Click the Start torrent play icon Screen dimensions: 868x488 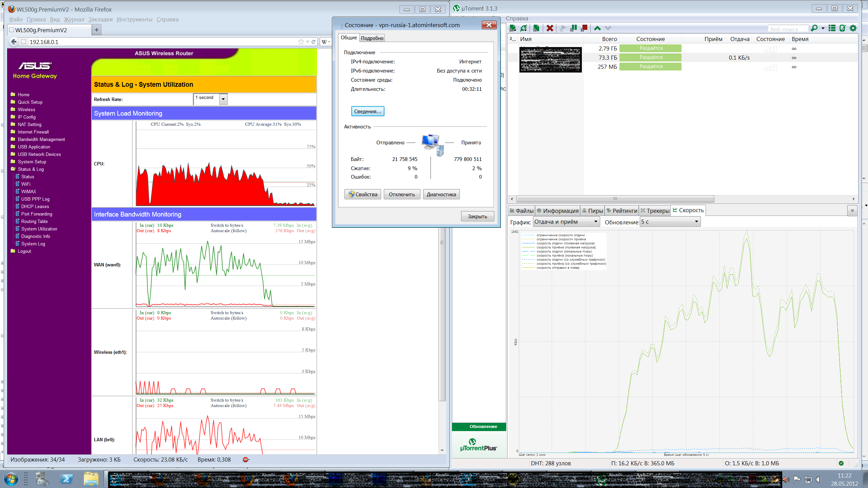[563, 28]
